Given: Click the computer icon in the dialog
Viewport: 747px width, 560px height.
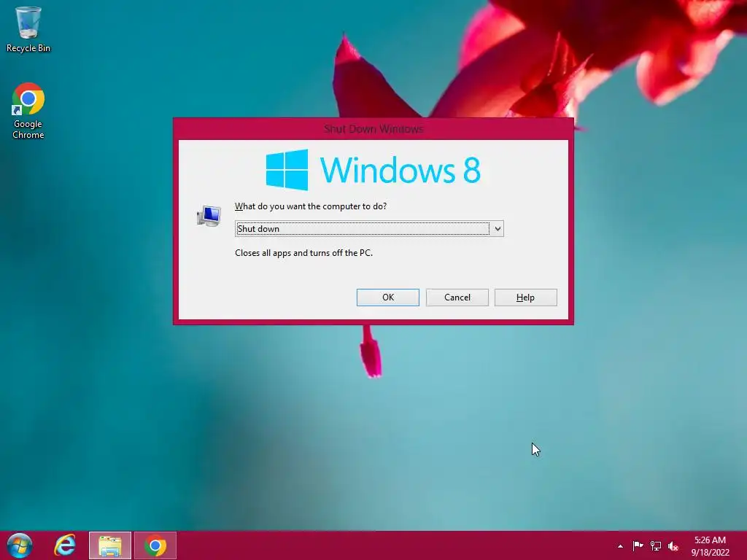Looking at the screenshot, I should point(209,216).
